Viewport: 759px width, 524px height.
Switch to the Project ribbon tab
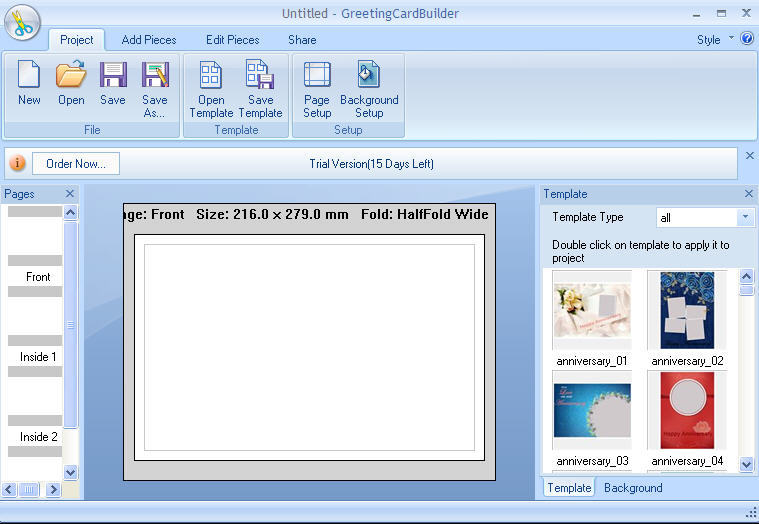(x=76, y=40)
